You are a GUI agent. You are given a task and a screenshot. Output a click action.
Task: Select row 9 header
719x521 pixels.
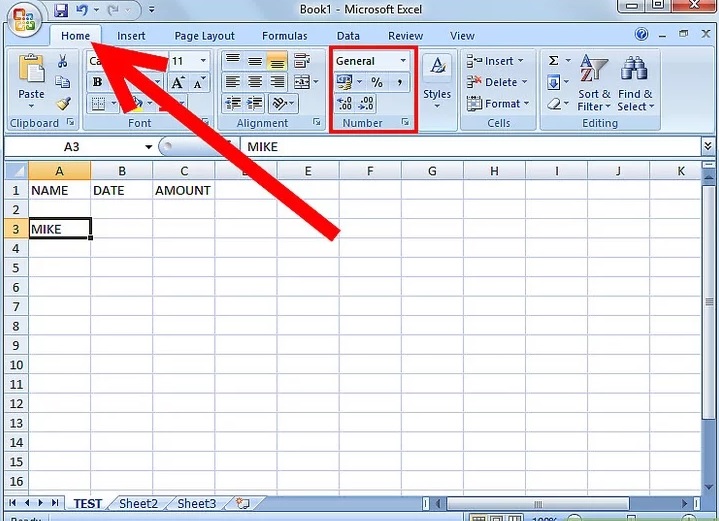(16, 345)
